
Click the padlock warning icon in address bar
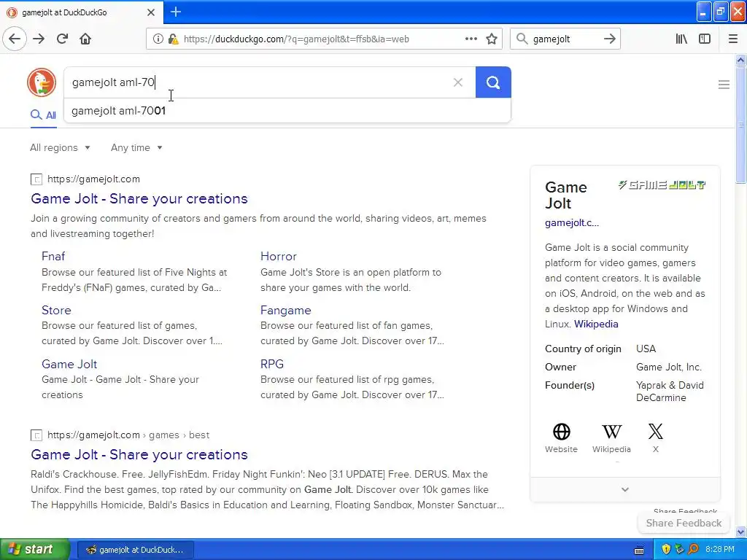click(173, 39)
